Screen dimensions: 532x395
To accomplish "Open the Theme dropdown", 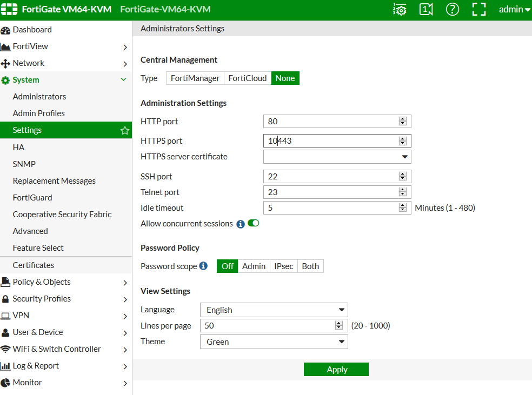I will (274, 342).
